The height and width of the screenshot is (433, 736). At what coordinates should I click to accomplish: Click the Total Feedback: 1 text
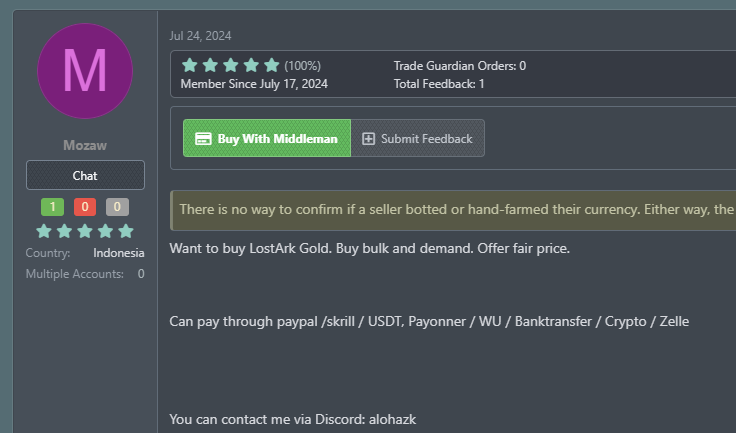coord(439,84)
